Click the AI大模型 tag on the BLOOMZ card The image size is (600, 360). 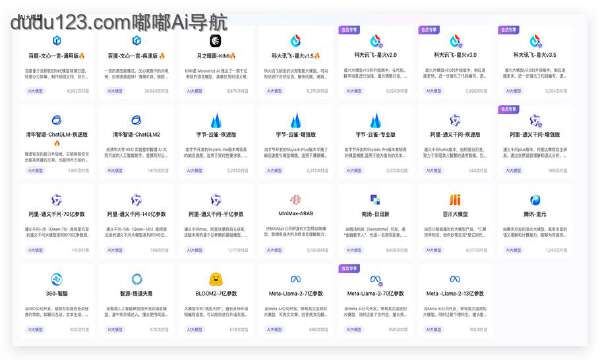194,329
